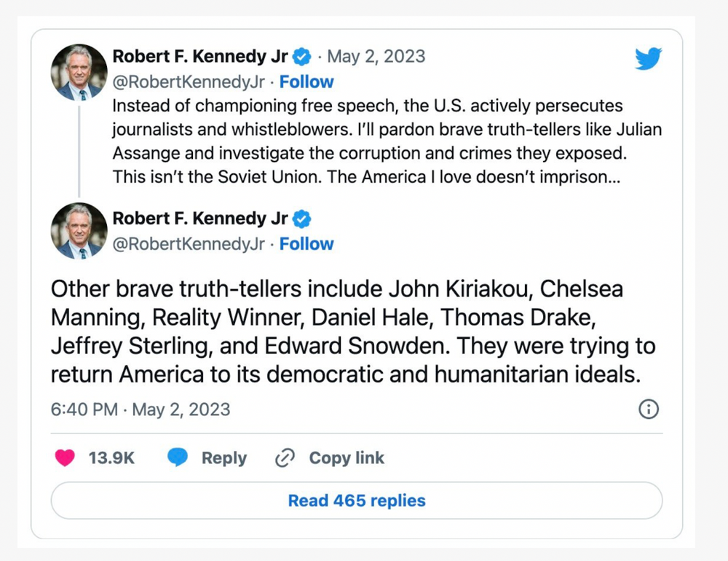Click the Twitter bird logo
The height and width of the screenshot is (561, 728).
(x=647, y=58)
